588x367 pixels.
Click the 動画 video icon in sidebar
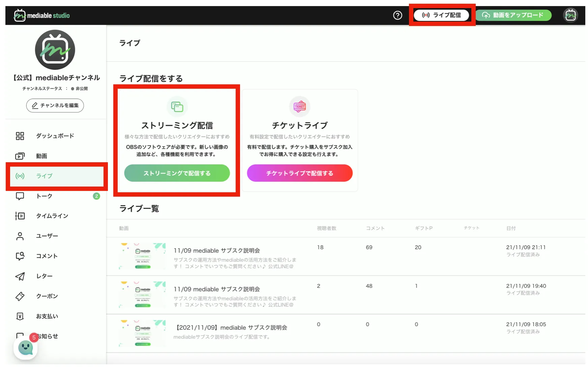pos(20,156)
